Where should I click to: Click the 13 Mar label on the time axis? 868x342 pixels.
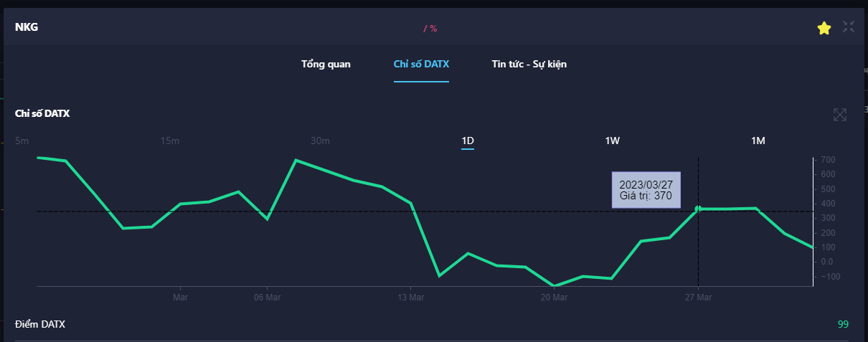pos(410,297)
